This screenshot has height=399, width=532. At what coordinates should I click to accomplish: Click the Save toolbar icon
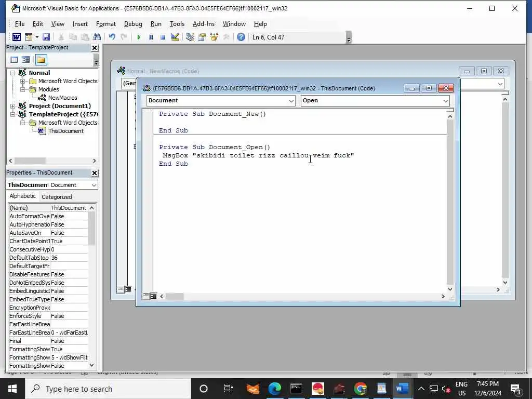pyautogui.click(x=46, y=37)
